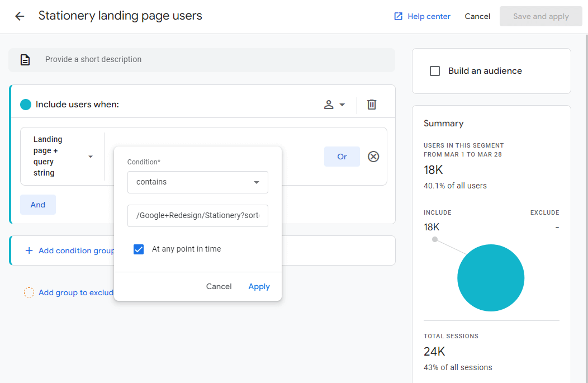Viewport: 588px width, 383px height.
Task: Remove the condition using the X icon
Action: click(x=373, y=157)
